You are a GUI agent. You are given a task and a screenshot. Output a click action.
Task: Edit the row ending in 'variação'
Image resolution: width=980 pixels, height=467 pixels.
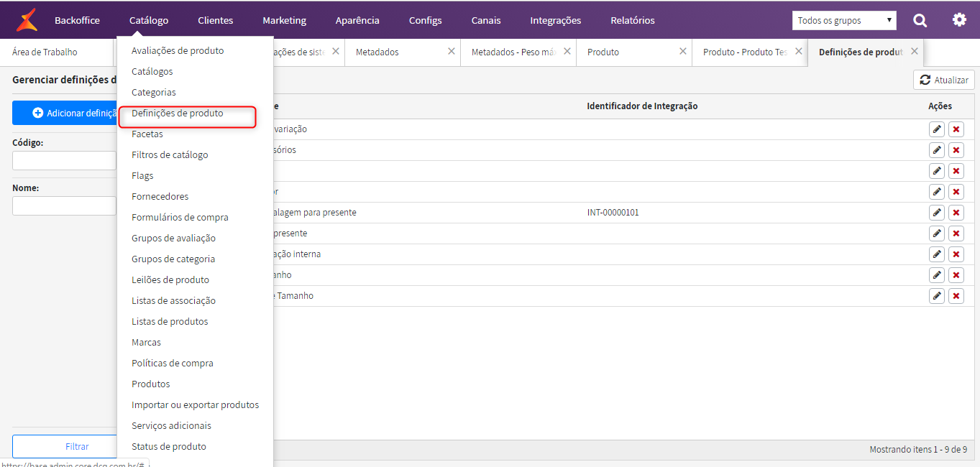[936, 129]
